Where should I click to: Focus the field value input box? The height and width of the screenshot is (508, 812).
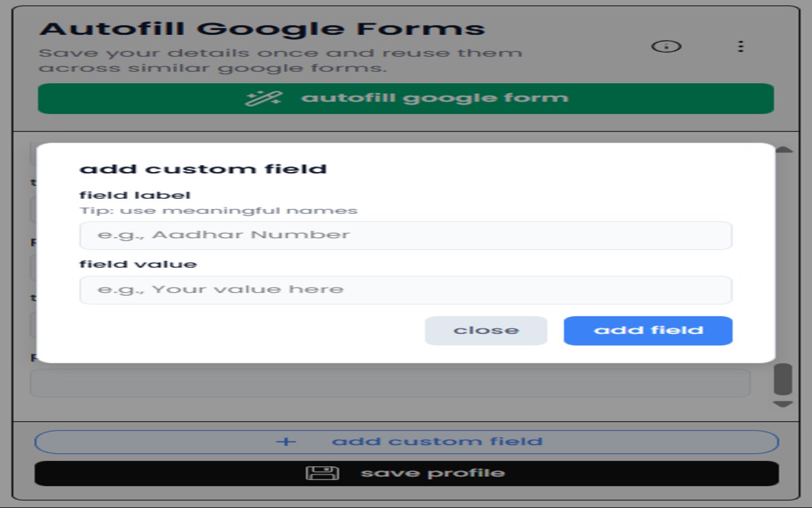click(x=405, y=290)
